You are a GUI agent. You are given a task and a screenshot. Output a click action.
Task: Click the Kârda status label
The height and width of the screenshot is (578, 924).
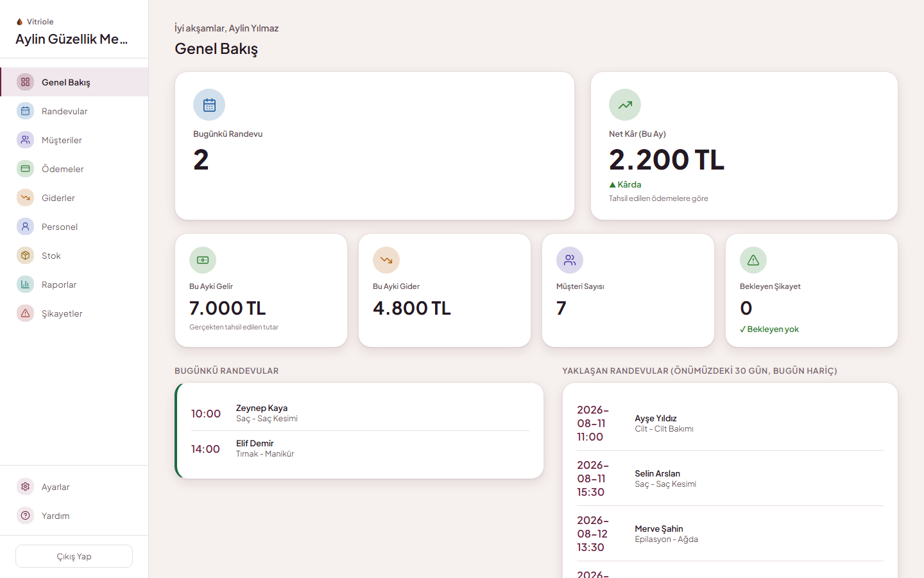coord(625,184)
